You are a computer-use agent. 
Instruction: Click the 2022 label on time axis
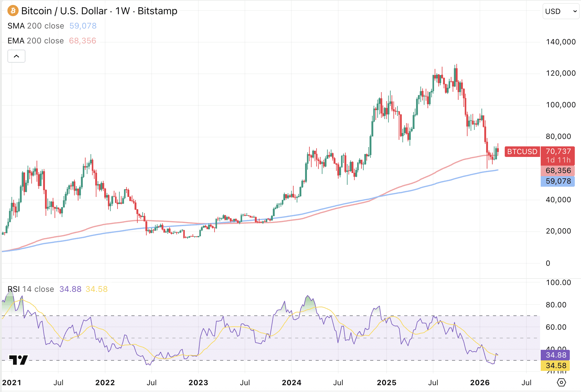[x=105, y=382]
